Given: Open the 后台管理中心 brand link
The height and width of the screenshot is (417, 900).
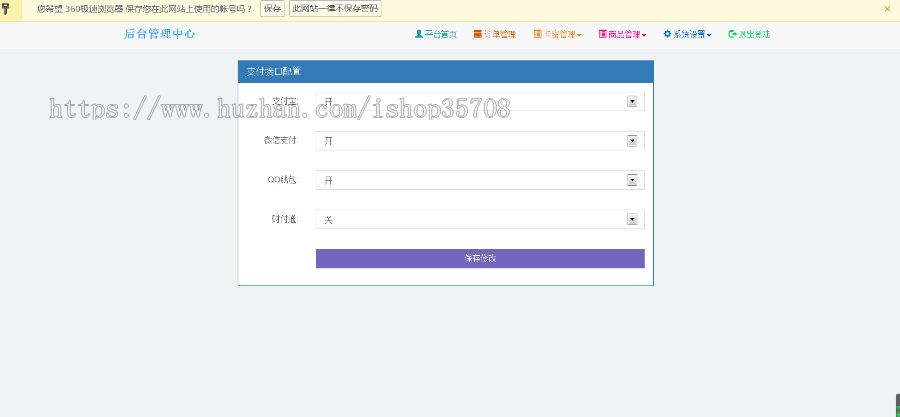Looking at the screenshot, I should click(160, 34).
